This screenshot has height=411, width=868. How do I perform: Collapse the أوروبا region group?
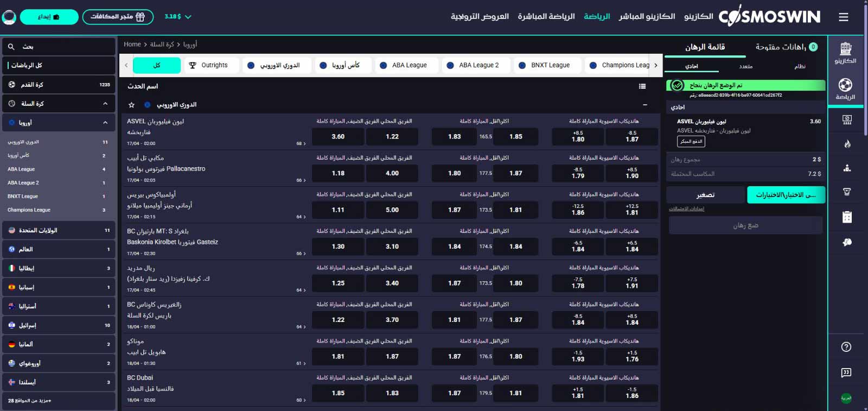105,123
